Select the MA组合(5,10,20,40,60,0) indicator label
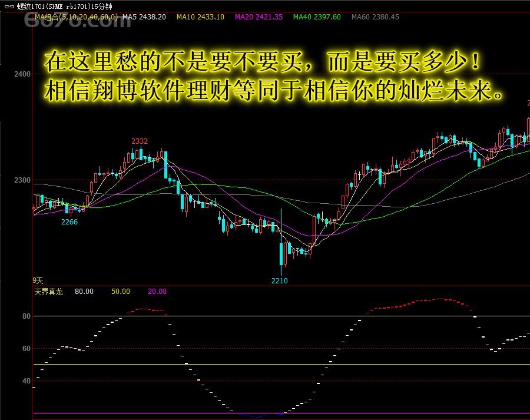 click(x=77, y=17)
